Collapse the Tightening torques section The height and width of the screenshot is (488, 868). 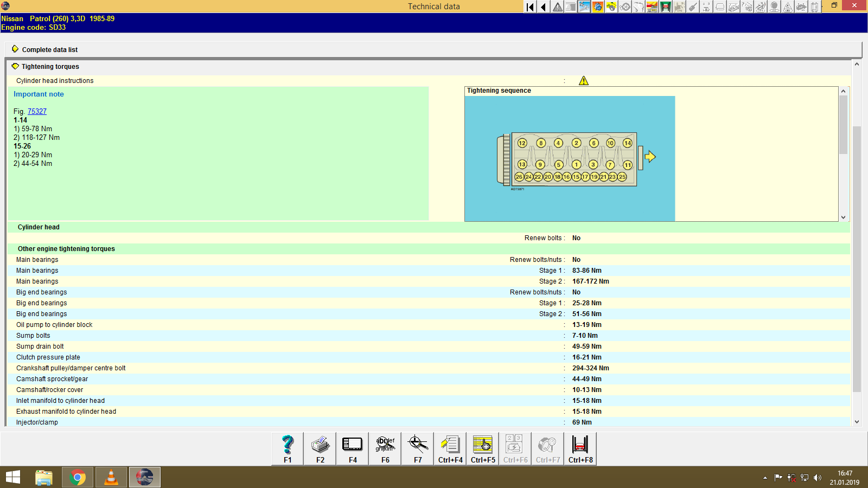[14, 66]
